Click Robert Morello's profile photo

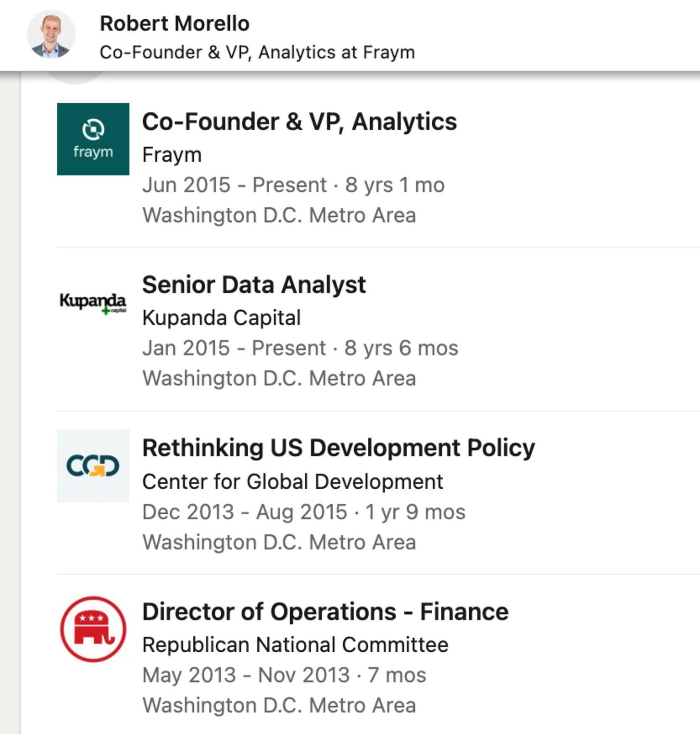pyautogui.click(x=51, y=34)
